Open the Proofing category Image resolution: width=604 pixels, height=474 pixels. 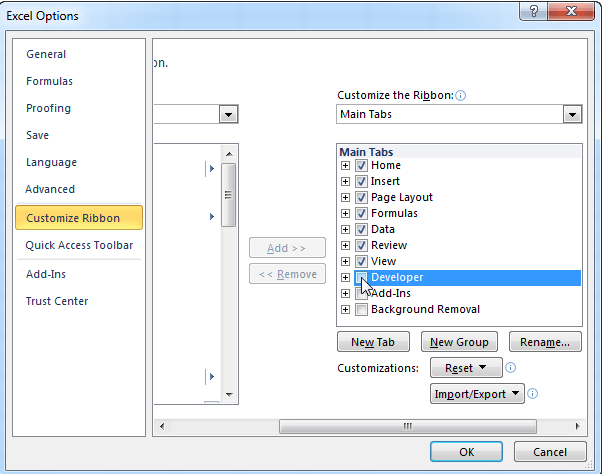[x=49, y=108]
